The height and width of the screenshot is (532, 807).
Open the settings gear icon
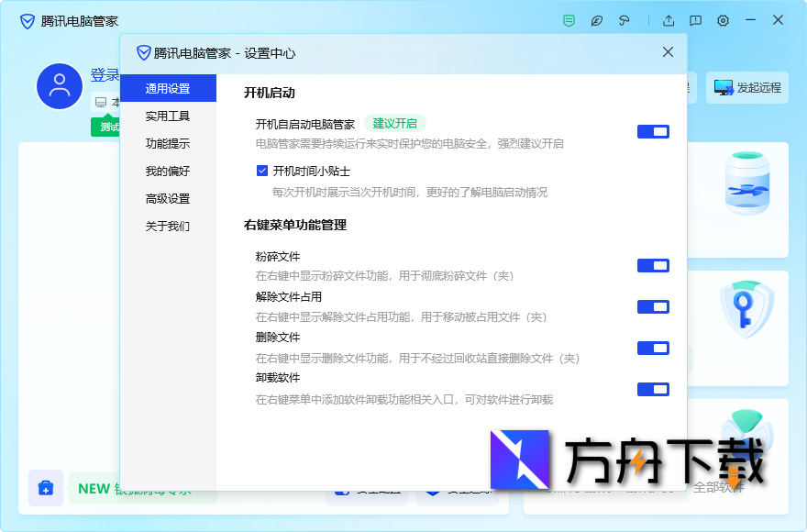coord(723,20)
